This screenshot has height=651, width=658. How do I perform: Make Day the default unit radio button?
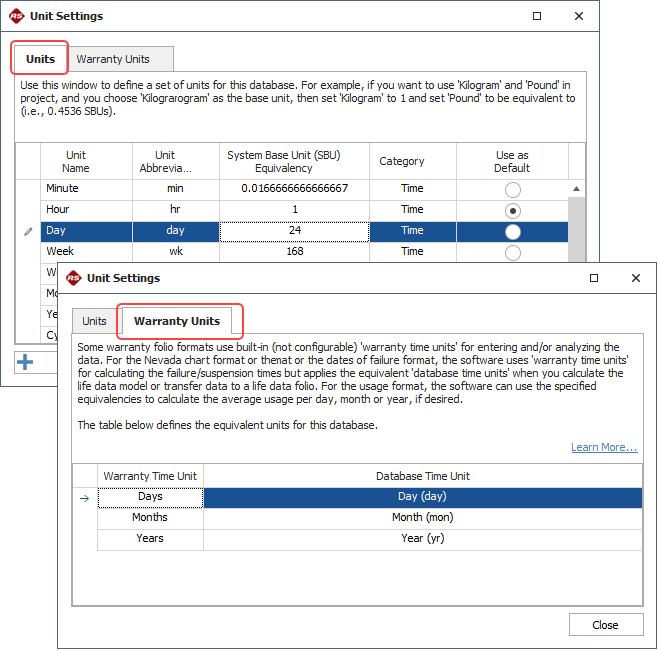click(x=513, y=231)
